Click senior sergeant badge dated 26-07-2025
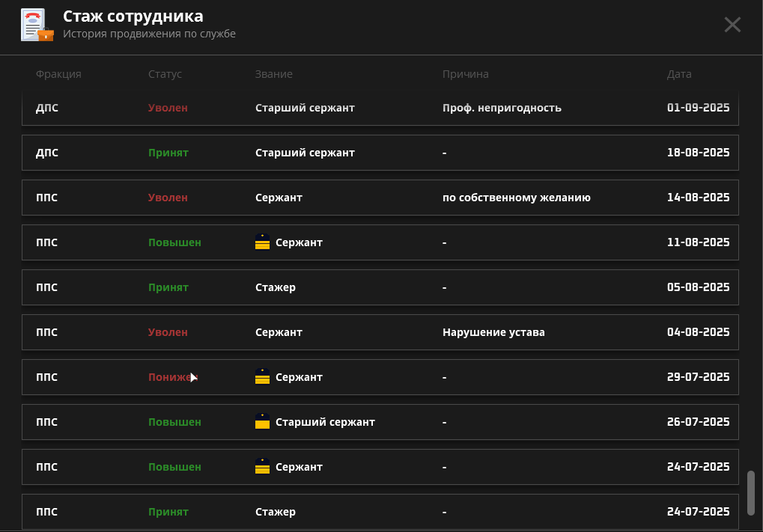The height and width of the screenshot is (532, 763). pyautogui.click(x=262, y=422)
